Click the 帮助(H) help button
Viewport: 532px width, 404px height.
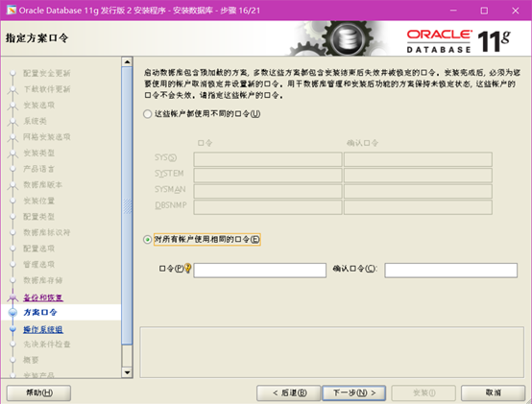click(38, 392)
